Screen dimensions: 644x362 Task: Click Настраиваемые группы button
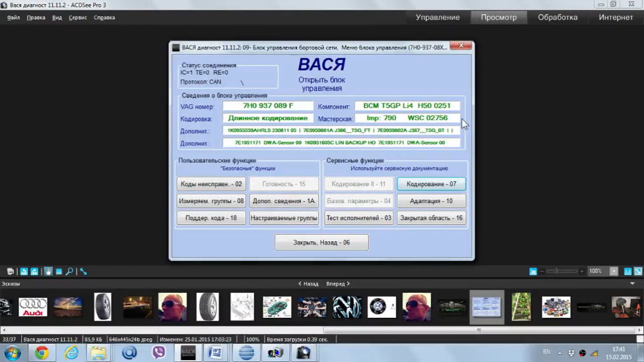pos(284,218)
